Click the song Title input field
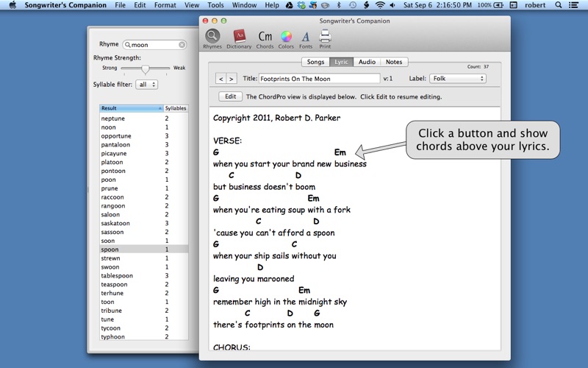588x368 pixels. 319,79
